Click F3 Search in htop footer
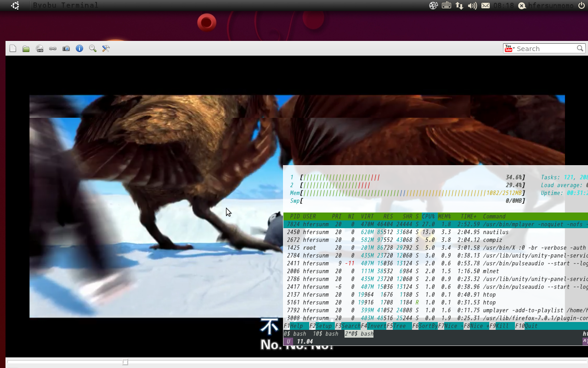Viewport: 588px width, 368px height. coord(348,326)
